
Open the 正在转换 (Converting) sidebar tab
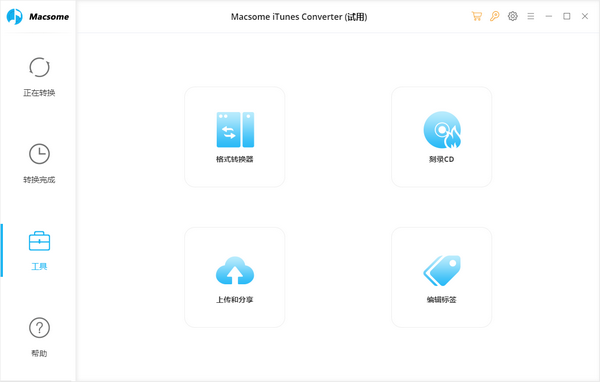pyautogui.click(x=39, y=77)
